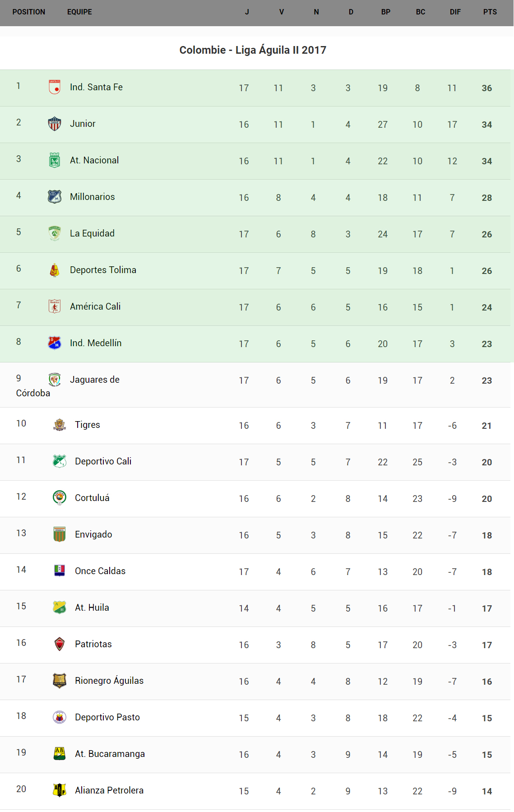The image size is (514, 812).
Task: Sort standings by PTS column header
Action: [x=490, y=12]
